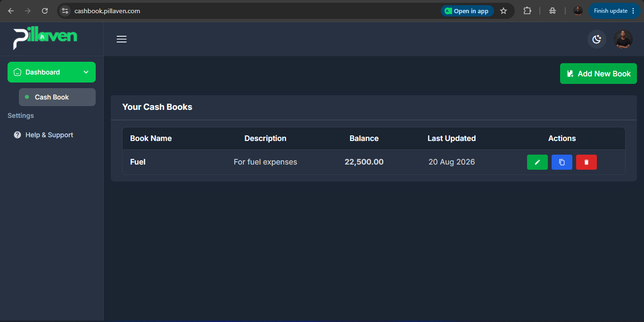Click the Actions column header
Viewport: 644px width, 322px height.
point(562,139)
